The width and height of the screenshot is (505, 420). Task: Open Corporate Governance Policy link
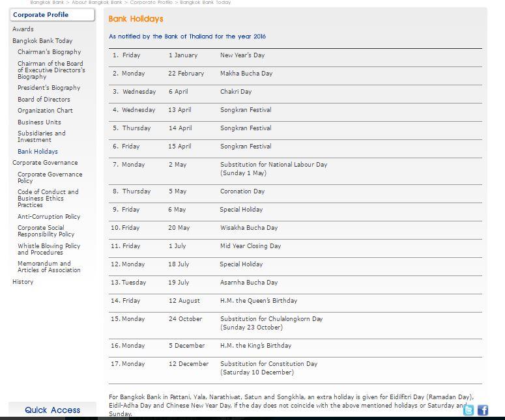click(50, 178)
